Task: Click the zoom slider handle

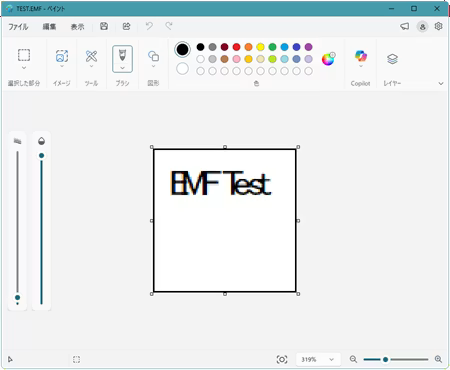Action: click(x=385, y=359)
